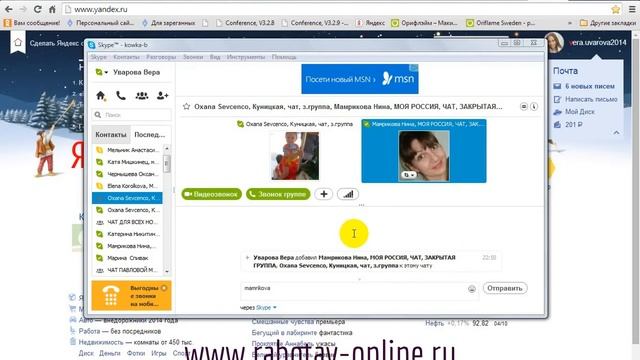Click vera.uvarova2014 profile avatar

pyautogui.click(x=554, y=43)
